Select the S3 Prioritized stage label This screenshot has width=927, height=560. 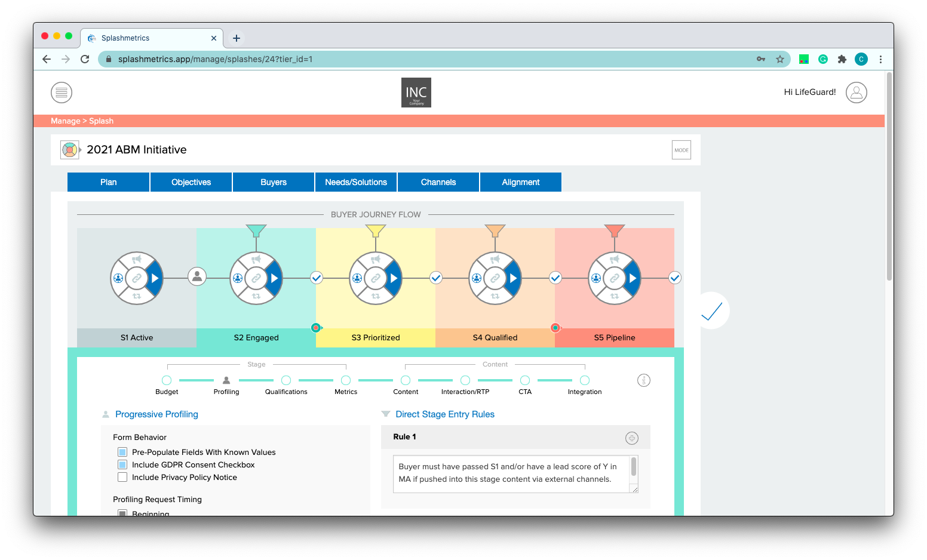[x=376, y=338]
